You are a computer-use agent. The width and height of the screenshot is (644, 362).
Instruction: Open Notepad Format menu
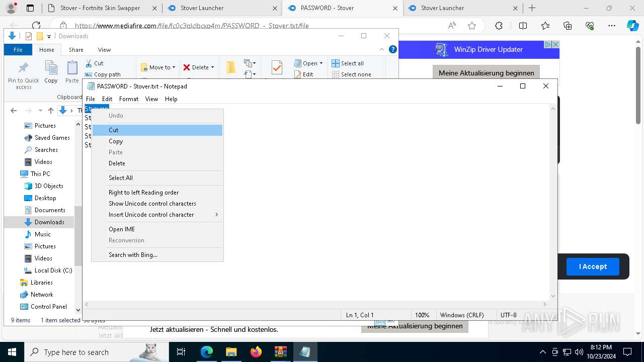(129, 99)
